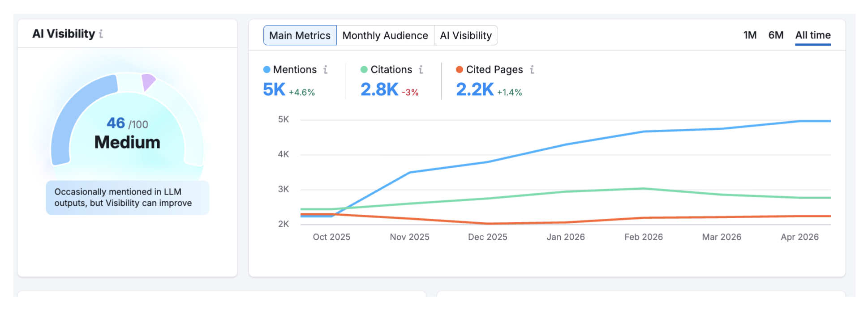The image size is (868, 331).
Task: Click the 46 /100 visibility score
Action: 127,123
